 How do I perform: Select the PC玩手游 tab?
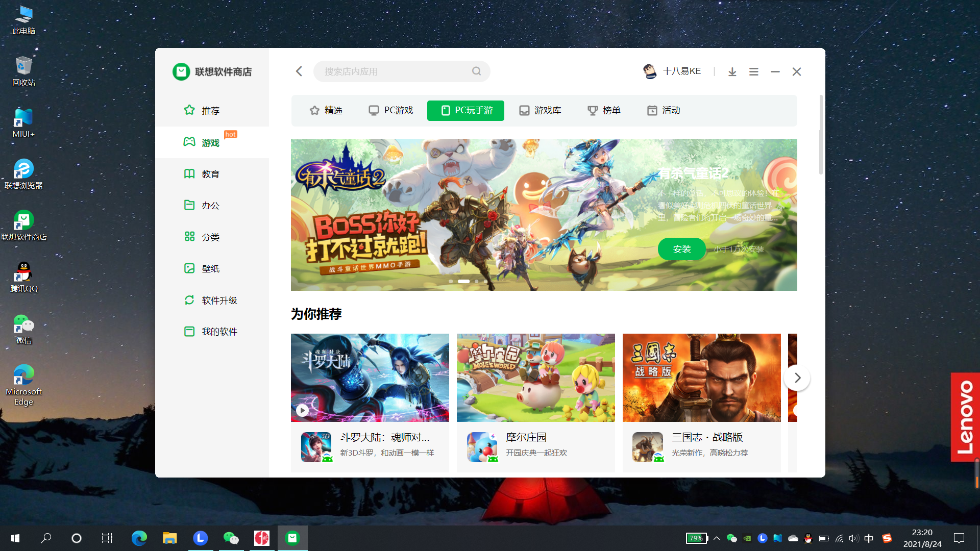tap(465, 110)
